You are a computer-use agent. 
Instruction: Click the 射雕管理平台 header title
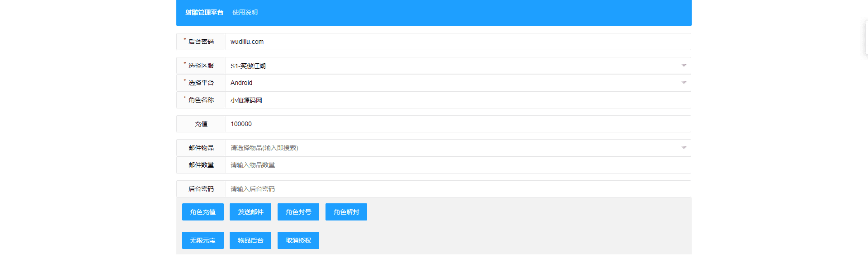(x=204, y=12)
